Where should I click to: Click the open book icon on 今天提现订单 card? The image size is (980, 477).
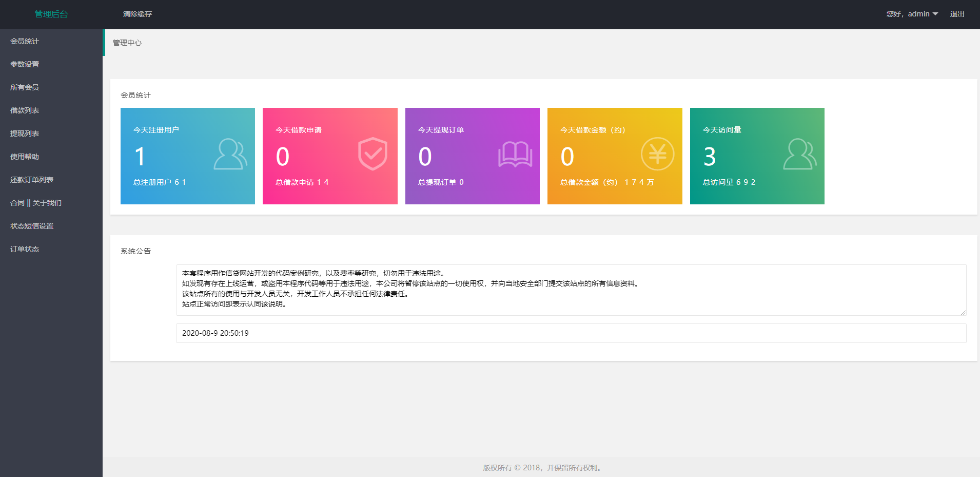click(x=515, y=153)
